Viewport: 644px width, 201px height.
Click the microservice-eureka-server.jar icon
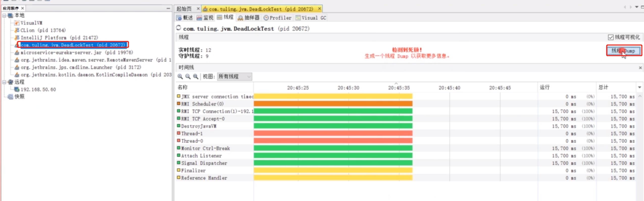coord(17,52)
